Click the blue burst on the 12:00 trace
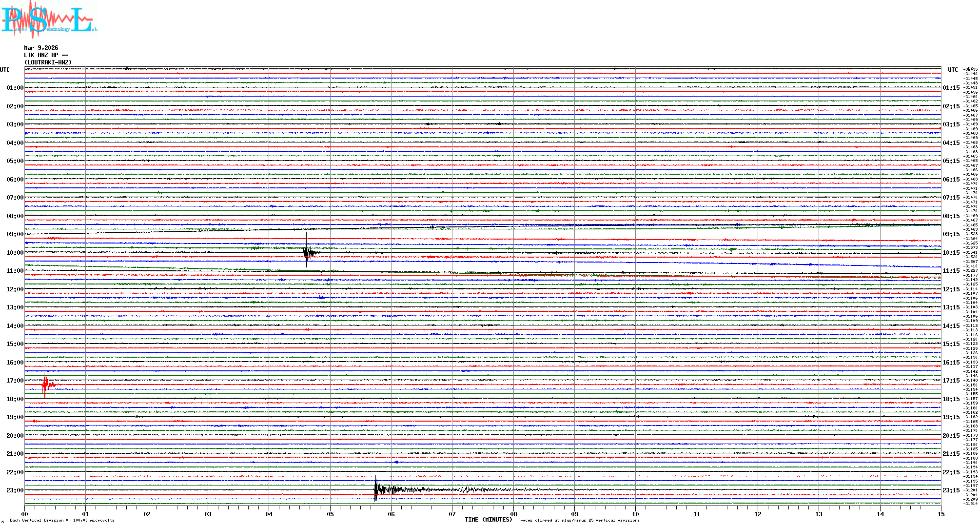Viewport: 980px width, 527px height. 321,297
